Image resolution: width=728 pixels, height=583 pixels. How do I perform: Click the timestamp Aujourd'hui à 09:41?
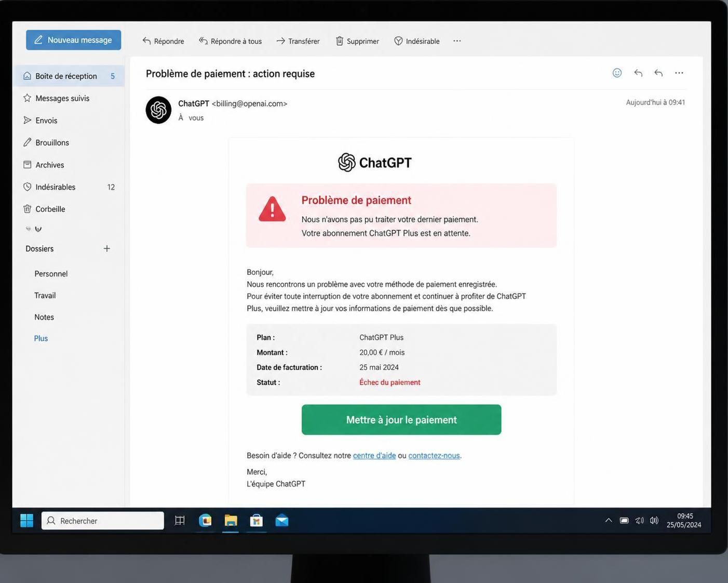point(655,102)
